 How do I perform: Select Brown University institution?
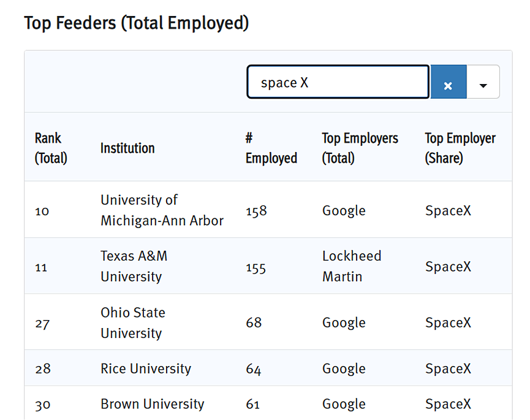[153, 404]
